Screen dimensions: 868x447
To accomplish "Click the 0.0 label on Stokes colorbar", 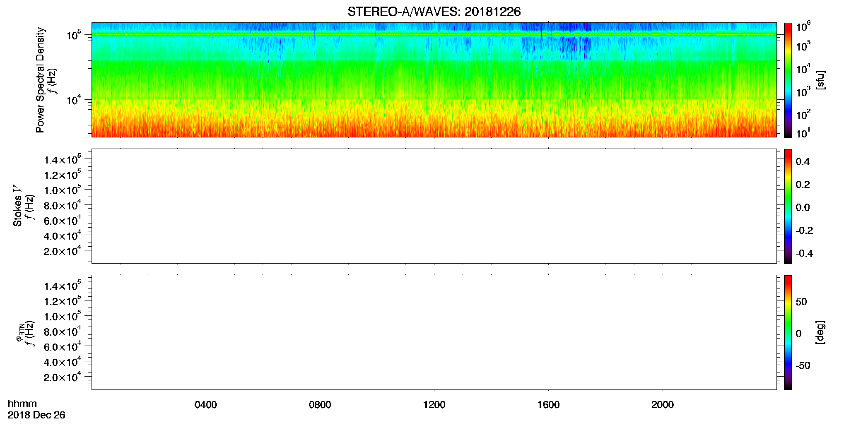I will 803,208.
